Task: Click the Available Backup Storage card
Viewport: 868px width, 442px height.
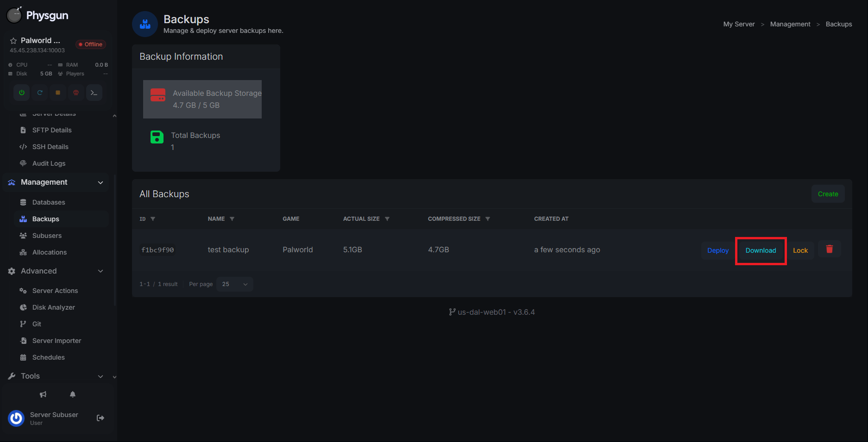Action: (202, 99)
